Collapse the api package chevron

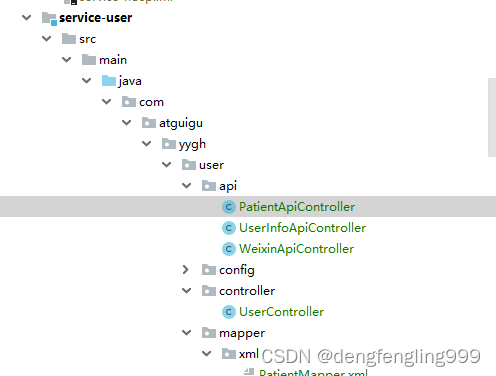[187, 186]
